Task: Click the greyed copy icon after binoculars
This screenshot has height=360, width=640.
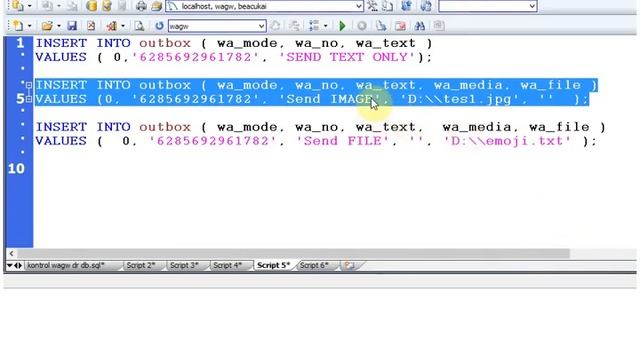Action: pos(439,26)
